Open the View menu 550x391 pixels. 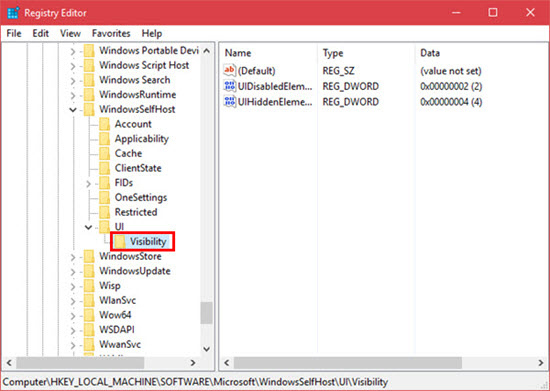coord(70,33)
